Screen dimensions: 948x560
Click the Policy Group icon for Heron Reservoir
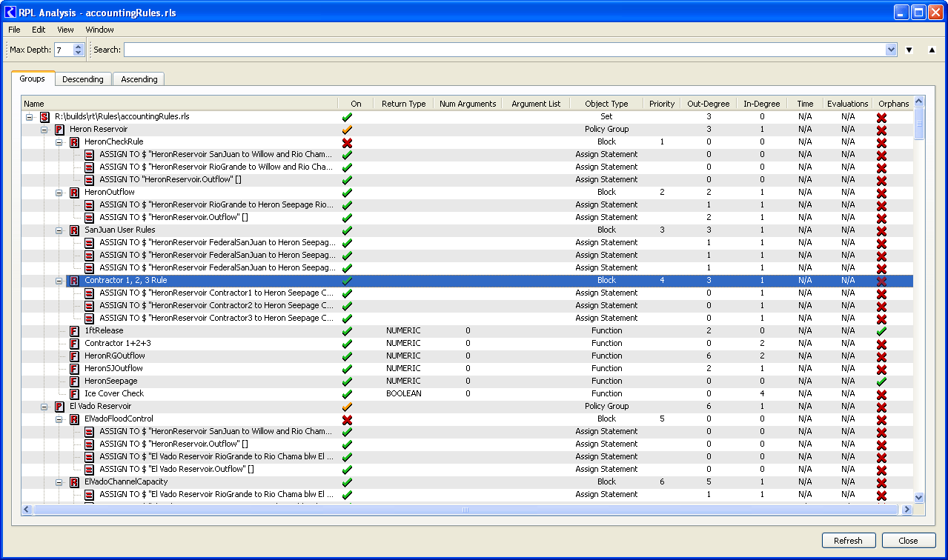click(59, 130)
